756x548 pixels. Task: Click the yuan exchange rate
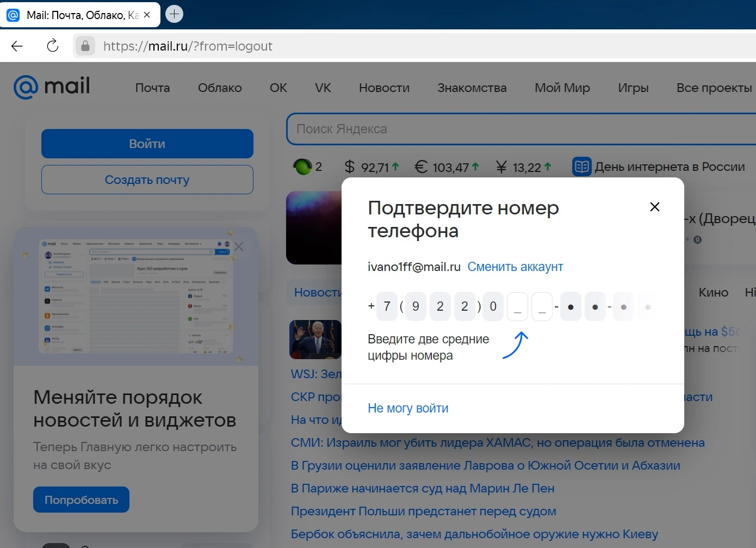(523, 167)
